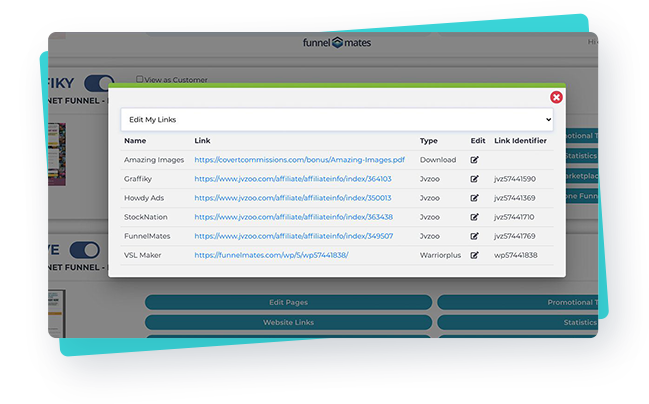Edit the VSL Maker link entry

coord(474,255)
